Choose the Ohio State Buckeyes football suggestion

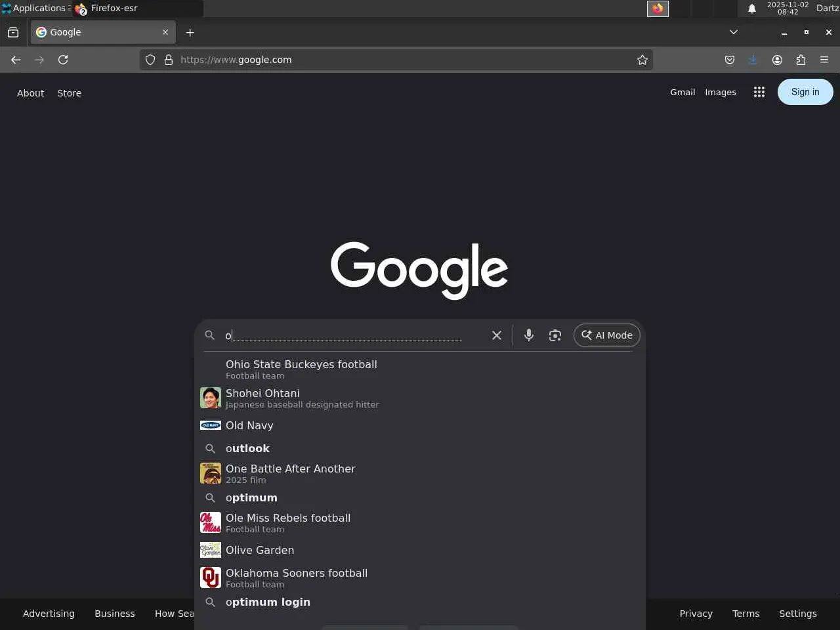point(420,369)
